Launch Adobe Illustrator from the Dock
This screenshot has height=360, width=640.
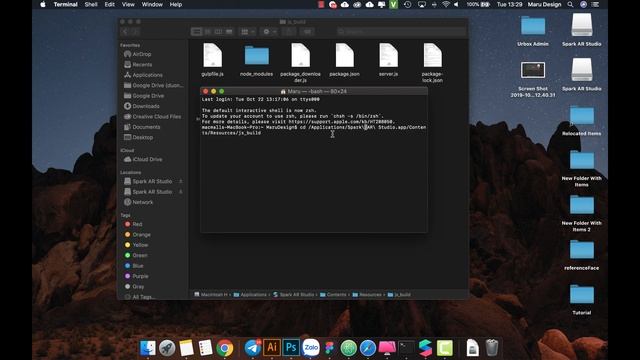point(272,348)
